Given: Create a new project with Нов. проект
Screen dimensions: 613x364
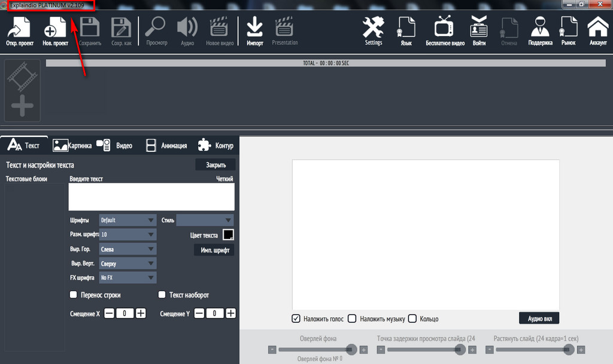Looking at the screenshot, I should tap(54, 31).
